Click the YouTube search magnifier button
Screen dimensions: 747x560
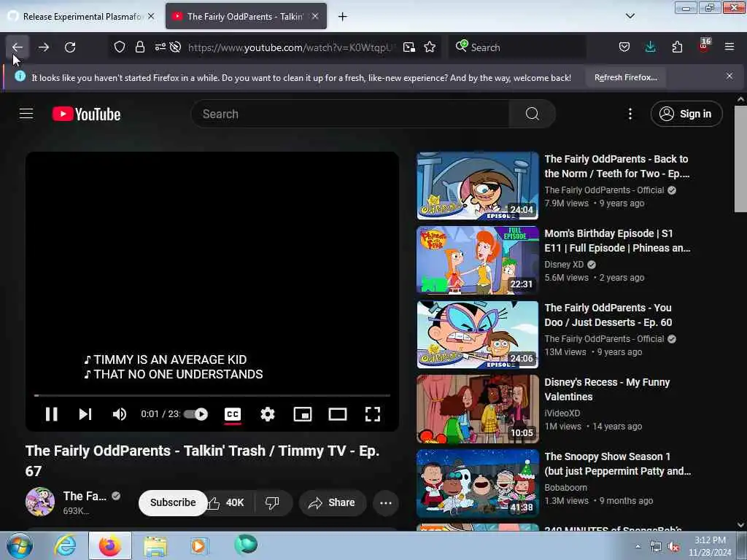pyautogui.click(x=532, y=114)
